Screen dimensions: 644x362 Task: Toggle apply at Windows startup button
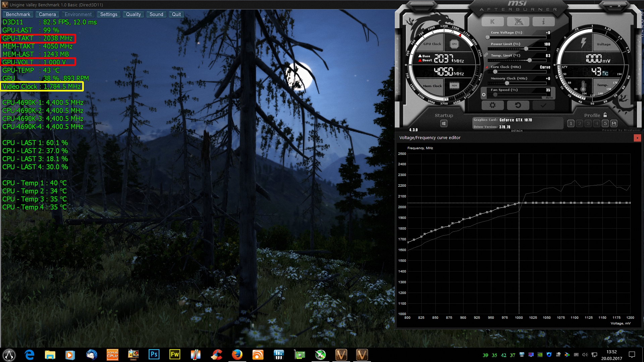pyautogui.click(x=444, y=124)
